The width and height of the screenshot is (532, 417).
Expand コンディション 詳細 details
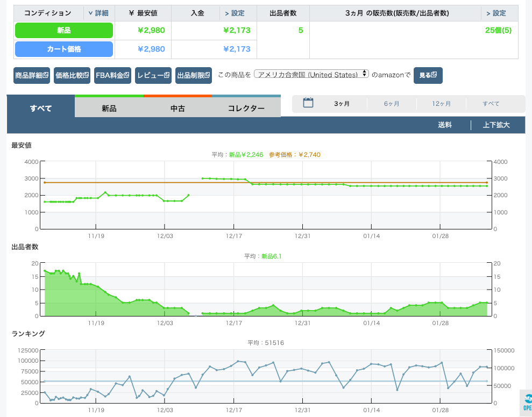click(97, 13)
